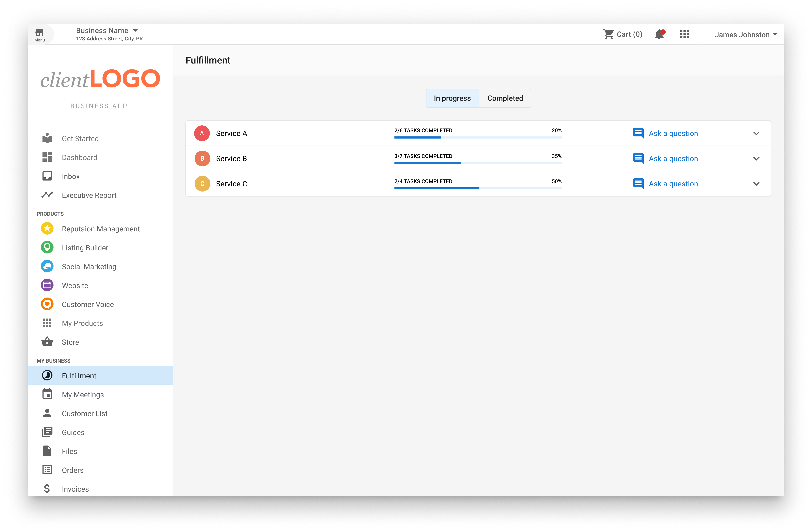Expand the Service B row chevron
Image resolution: width=812 pixels, height=530 pixels.
tap(756, 159)
